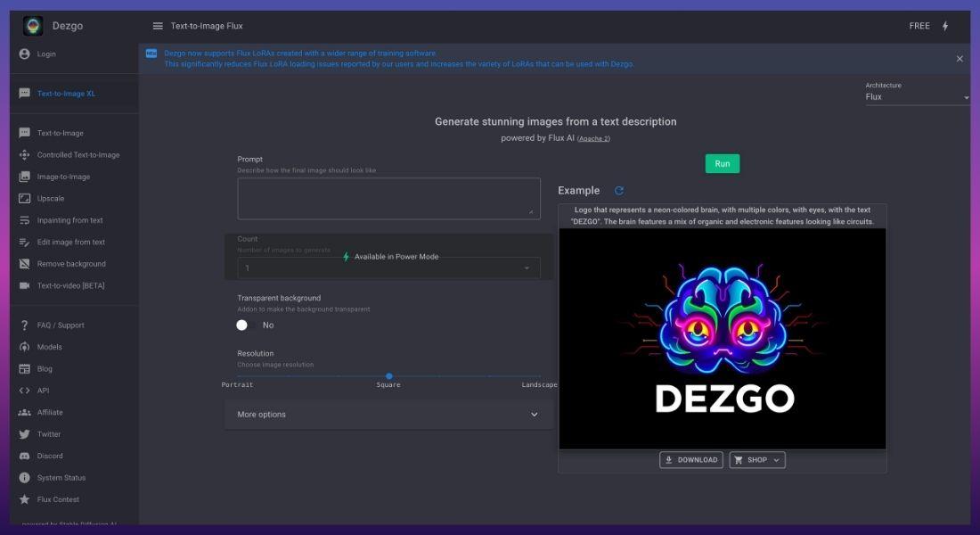Viewport: 980px width, 535px height.
Task: Select Controlled Text-to-Image menu entry
Action: click(x=78, y=154)
